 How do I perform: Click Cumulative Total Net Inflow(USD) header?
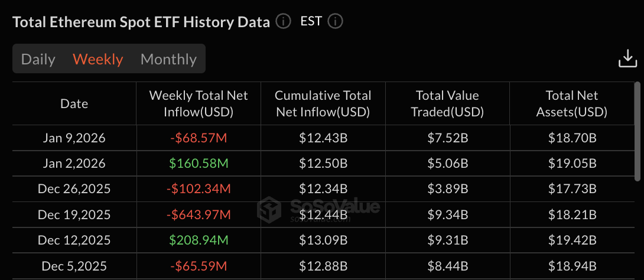point(323,103)
